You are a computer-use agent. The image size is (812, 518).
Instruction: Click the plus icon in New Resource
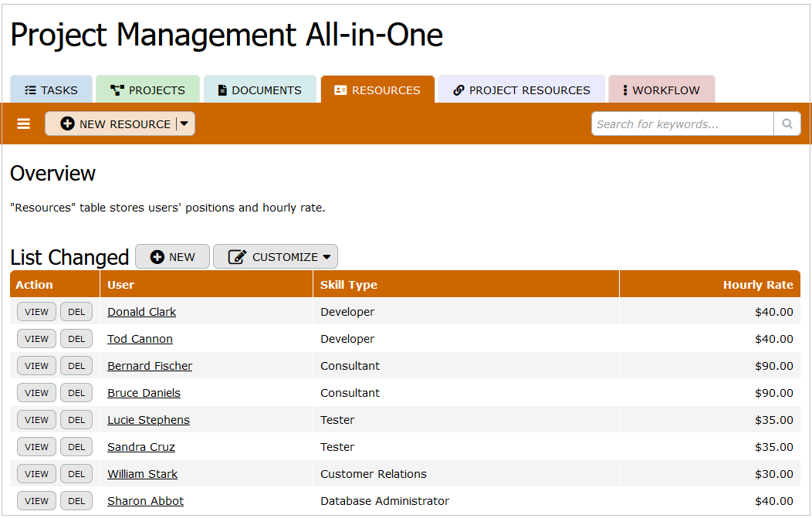click(67, 124)
